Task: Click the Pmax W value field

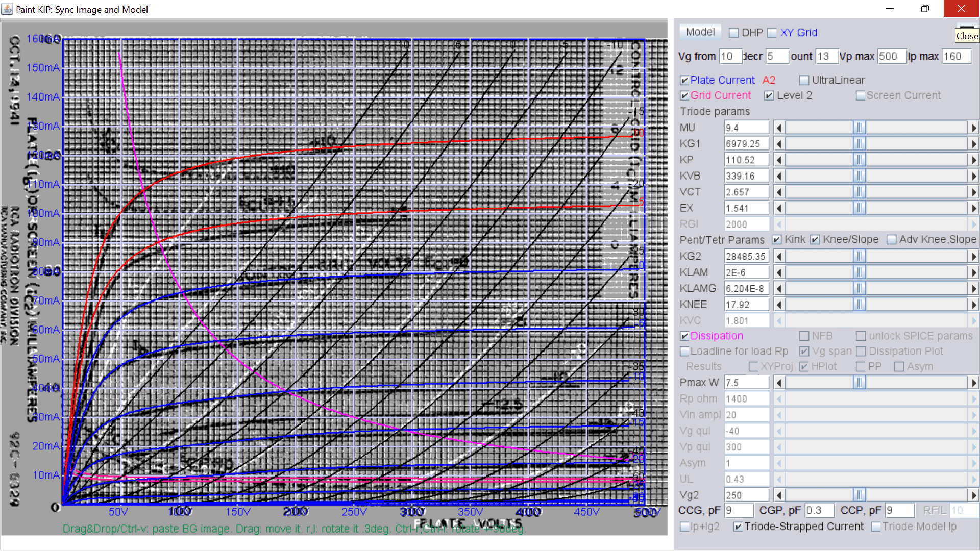Action: pyautogui.click(x=747, y=383)
